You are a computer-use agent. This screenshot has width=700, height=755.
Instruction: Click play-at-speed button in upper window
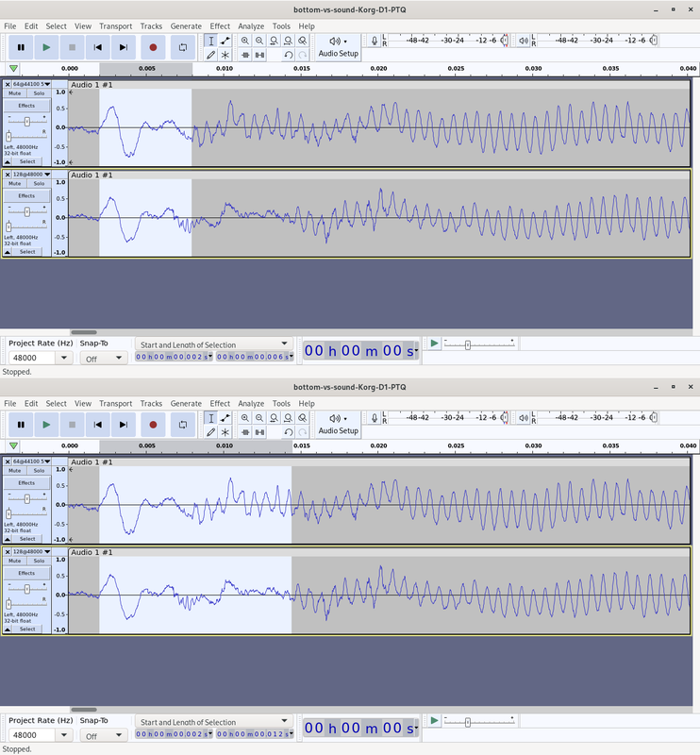point(434,344)
